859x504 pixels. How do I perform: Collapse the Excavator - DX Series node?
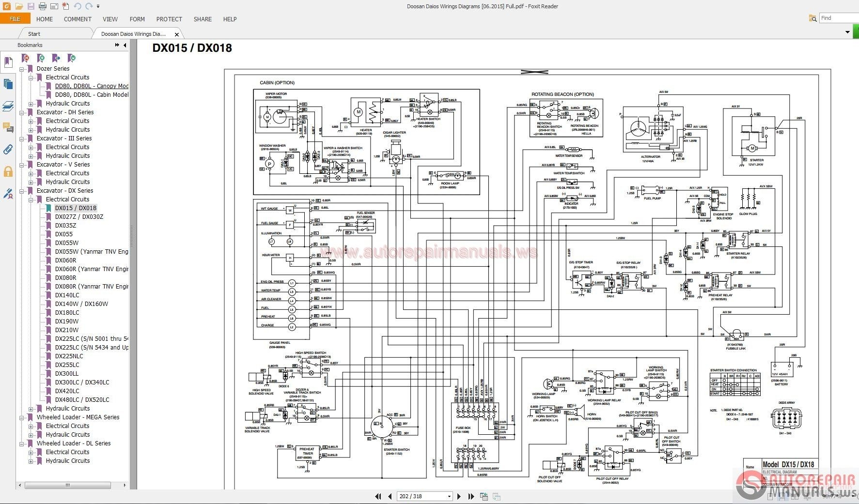pos(22,191)
